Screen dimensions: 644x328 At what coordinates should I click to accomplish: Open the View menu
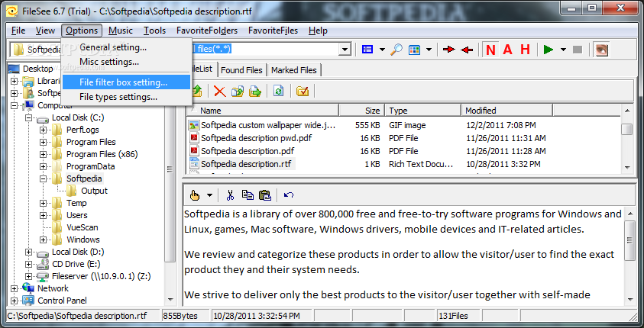(x=45, y=31)
